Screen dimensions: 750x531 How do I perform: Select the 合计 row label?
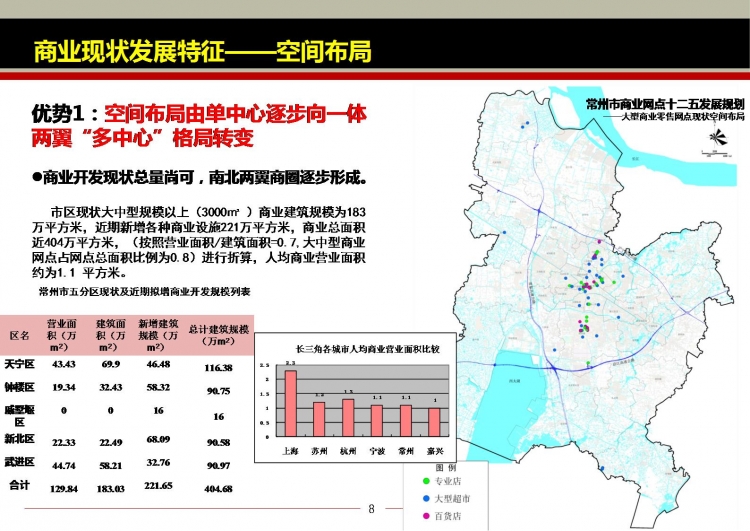(x=20, y=485)
